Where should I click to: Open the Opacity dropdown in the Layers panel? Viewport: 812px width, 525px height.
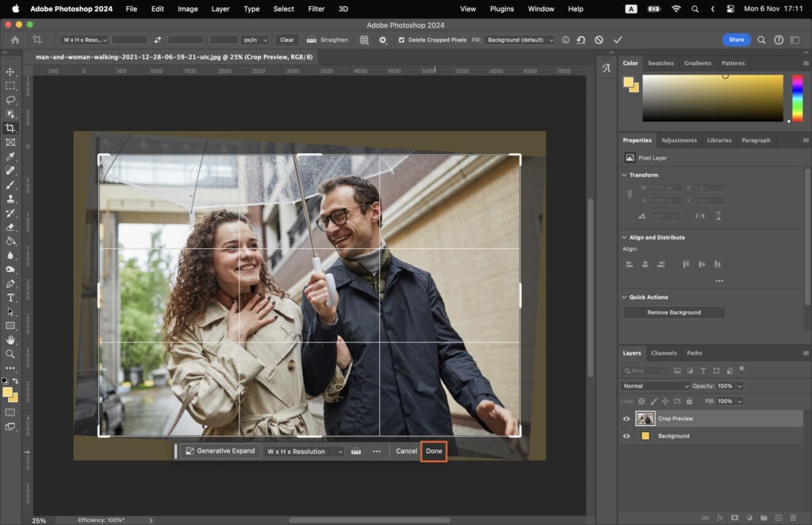click(741, 385)
